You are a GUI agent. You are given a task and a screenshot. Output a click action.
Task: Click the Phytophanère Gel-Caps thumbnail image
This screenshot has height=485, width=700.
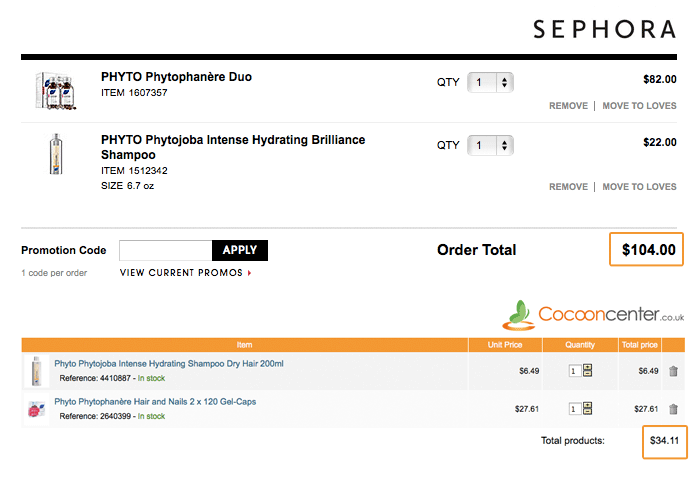(x=36, y=409)
